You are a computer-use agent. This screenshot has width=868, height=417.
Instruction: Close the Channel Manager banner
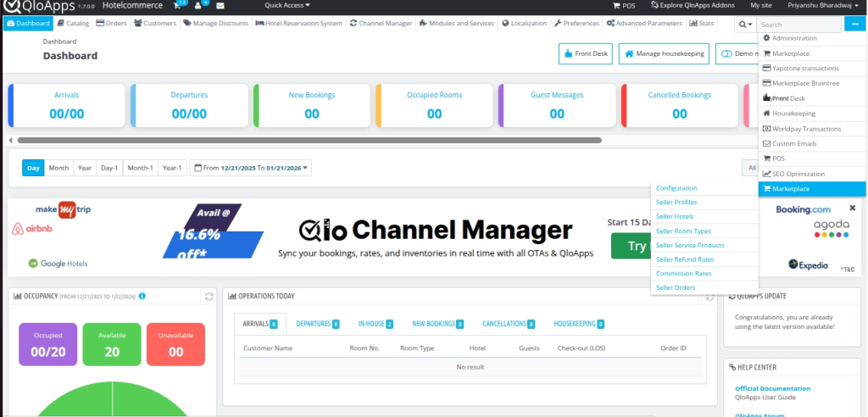pos(853,208)
